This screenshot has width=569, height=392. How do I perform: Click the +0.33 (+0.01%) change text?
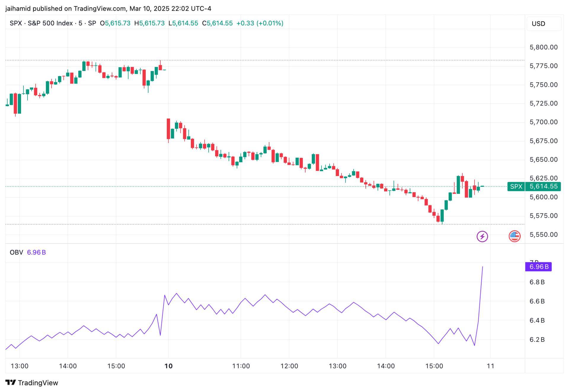pyautogui.click(x=260, y=23)
